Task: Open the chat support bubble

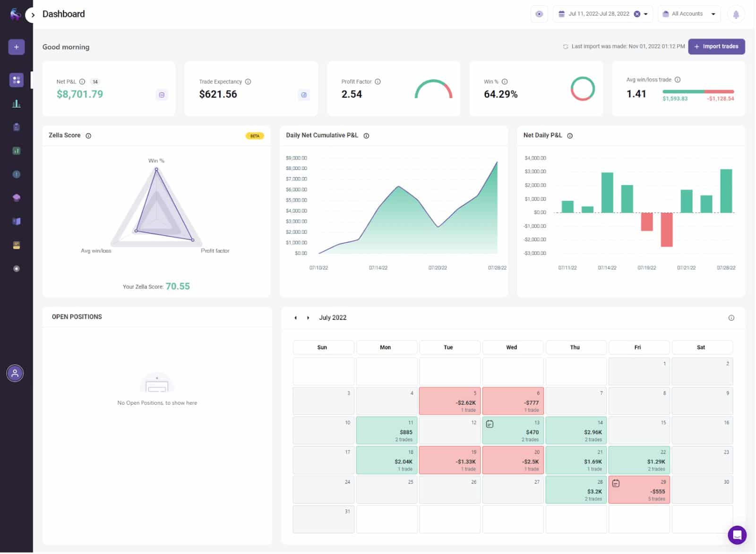Action: tap(738, 536)
